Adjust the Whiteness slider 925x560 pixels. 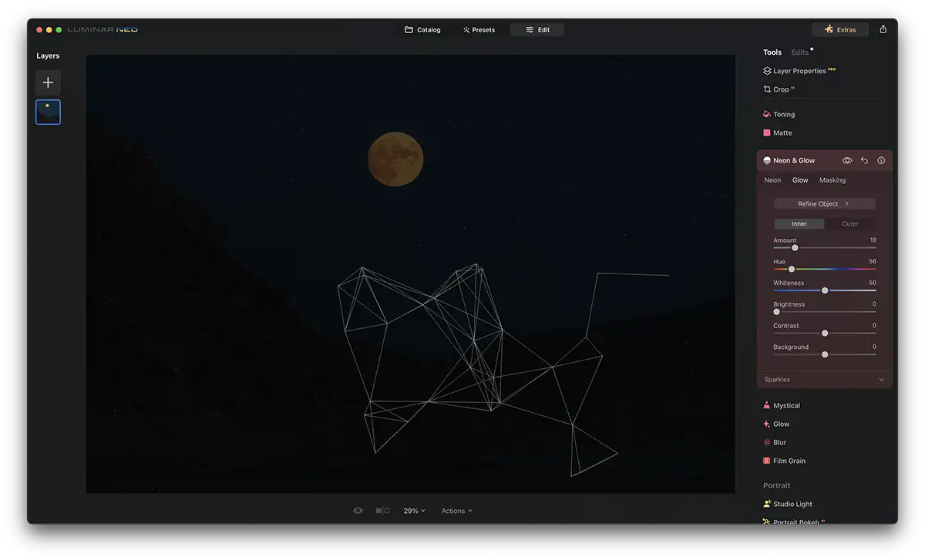[825, 290]
